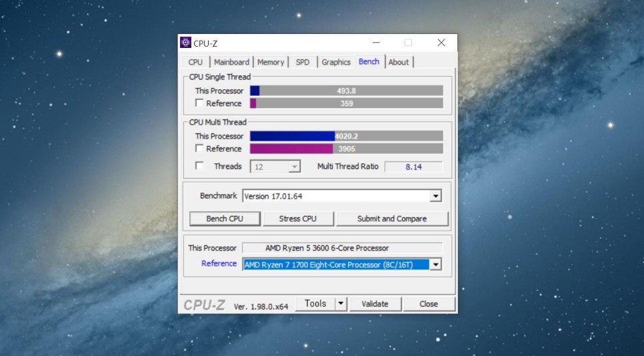Switch to the CPU tab
Image resolution: width=644 pixels, height=356 pixels.
[195, 62]
